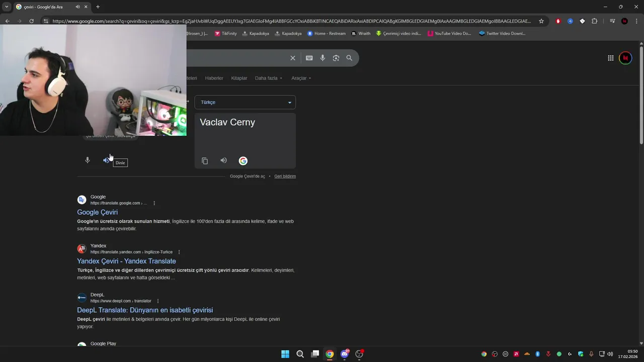Open Discord from the taskbar

click(345, 354)
